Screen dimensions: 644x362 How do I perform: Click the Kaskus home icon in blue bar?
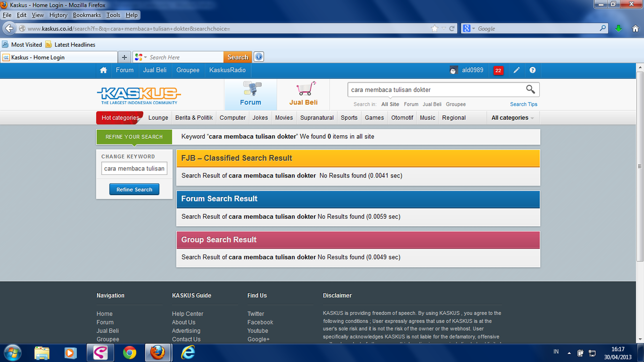pos(103,70)
